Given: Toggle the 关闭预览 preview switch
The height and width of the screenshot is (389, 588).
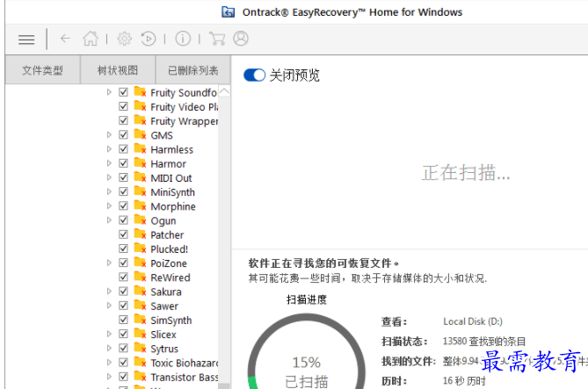Looking at the screenshot, I should pos(254,75).
